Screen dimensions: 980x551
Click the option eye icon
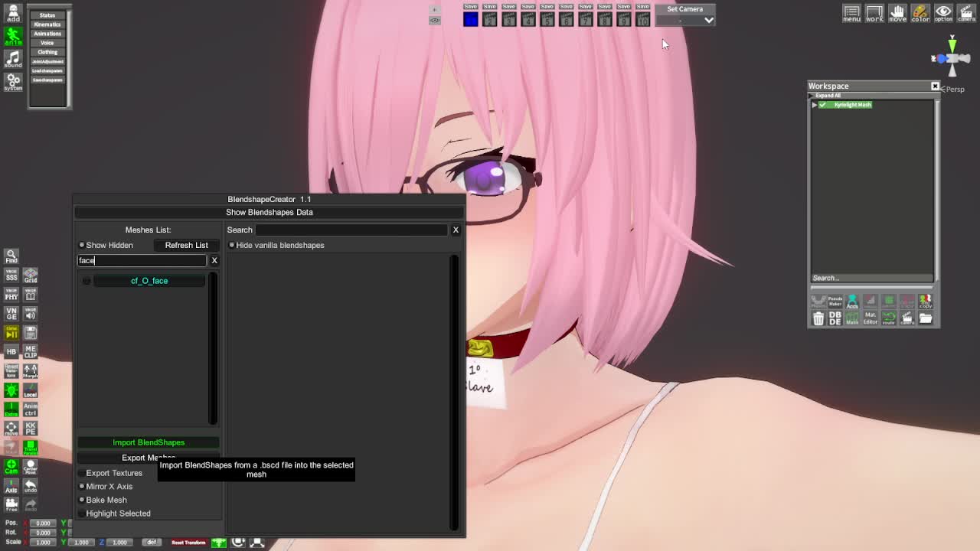[x=943, y=13]
